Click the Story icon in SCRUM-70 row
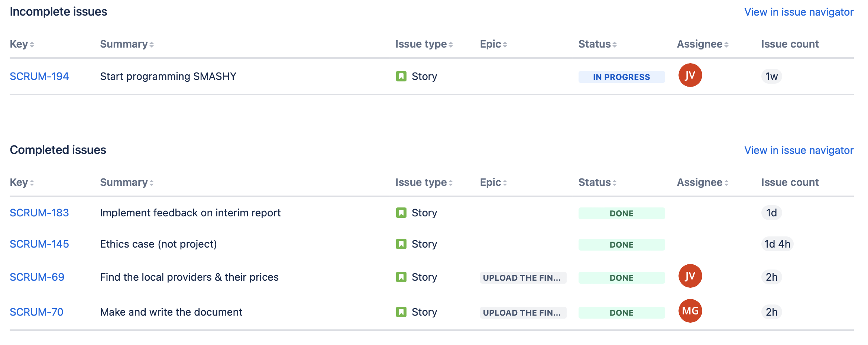This screenshot has width=868, height=345. click(401, 312)
